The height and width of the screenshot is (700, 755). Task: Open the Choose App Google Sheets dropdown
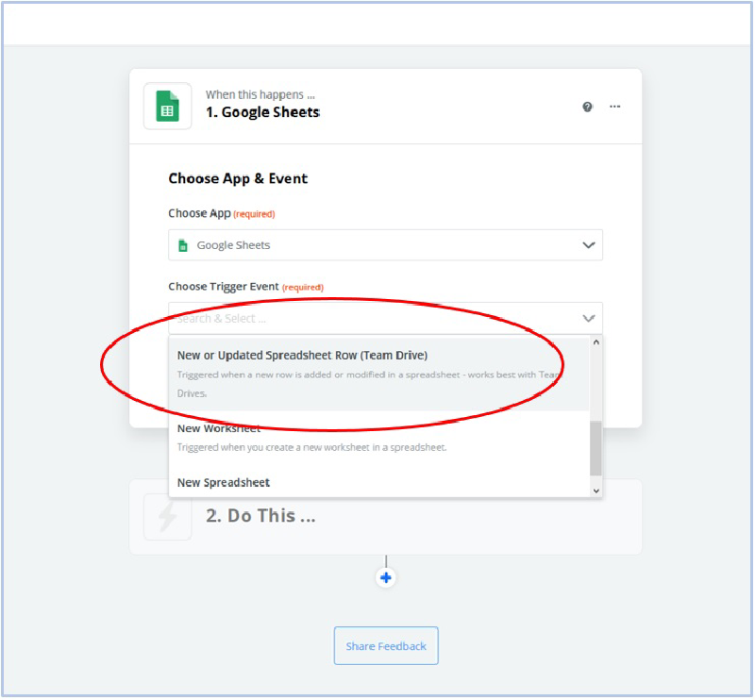tap(385, 245)
